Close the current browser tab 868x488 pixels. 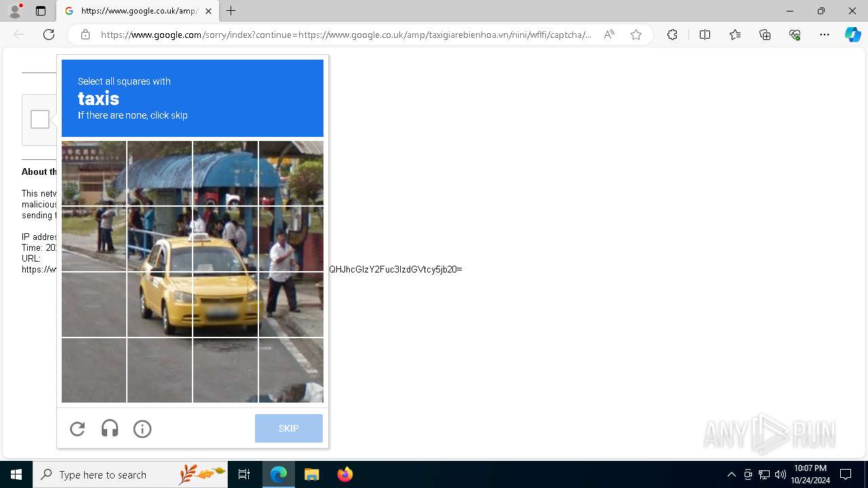point(208,11)
